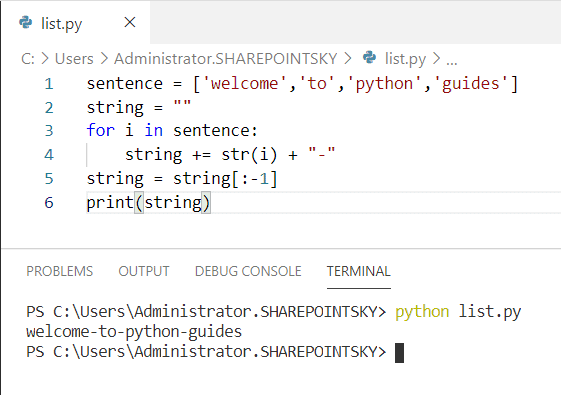Click the 'python' string in line 1

pyautogui.click(x=384, y=84)
